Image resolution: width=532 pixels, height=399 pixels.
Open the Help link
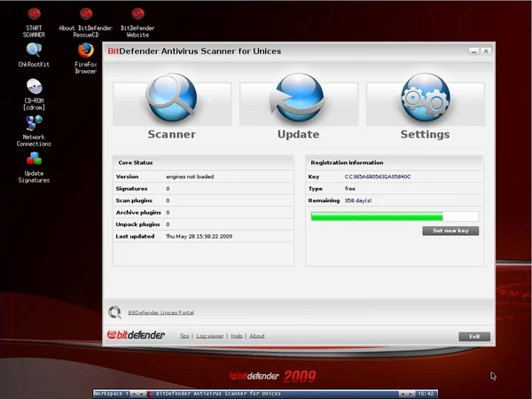click(237, 336)
